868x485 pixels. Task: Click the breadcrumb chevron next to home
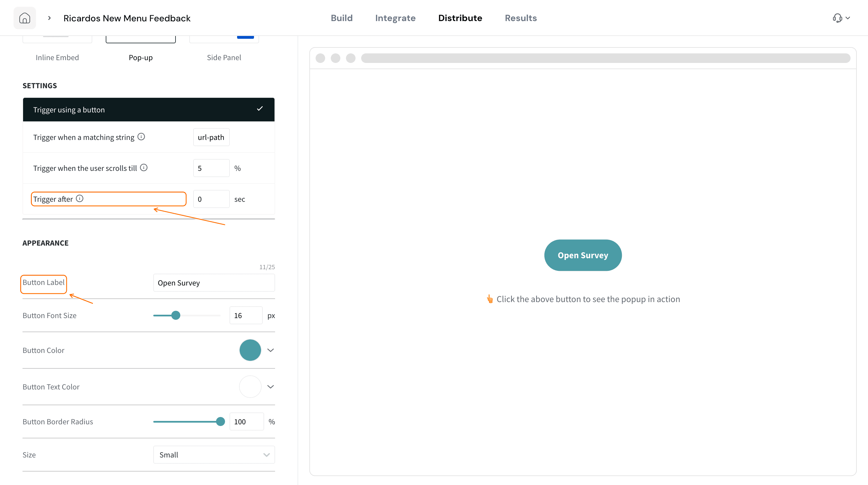pos(49,18)
